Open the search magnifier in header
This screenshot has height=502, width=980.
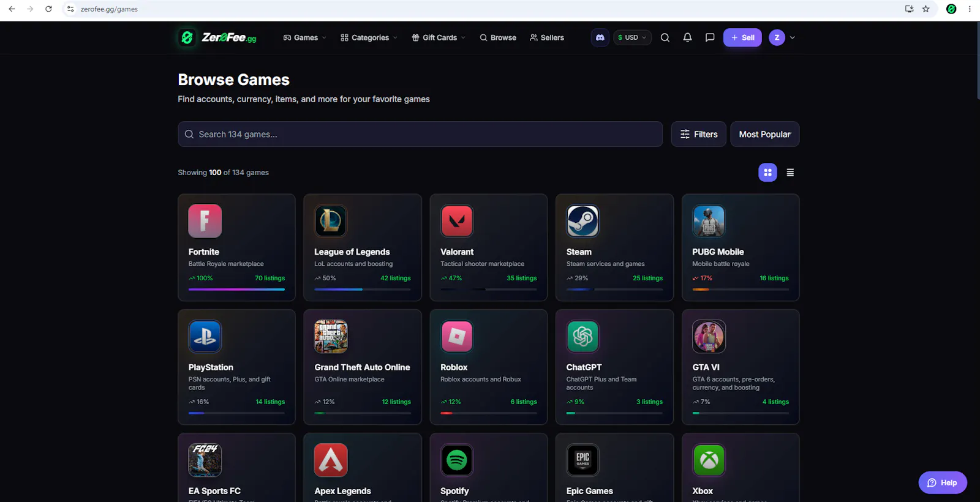click(x=665, y=37)
